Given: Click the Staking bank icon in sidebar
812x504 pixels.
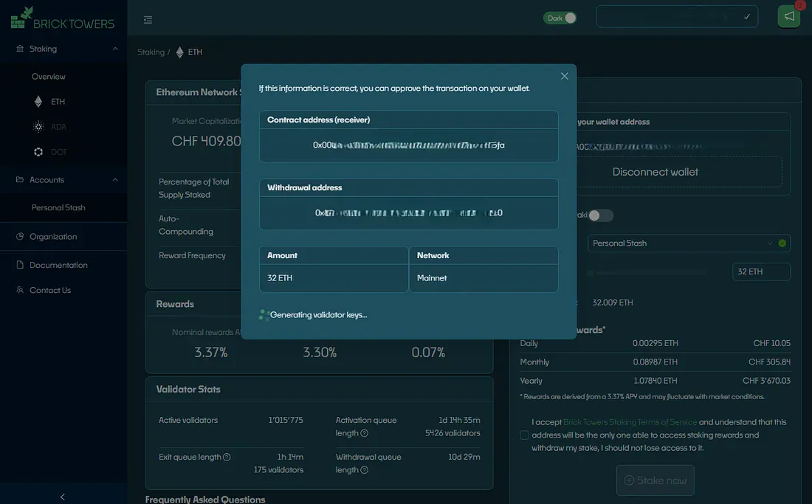Looking at the screenshot, I should (20, 49).
